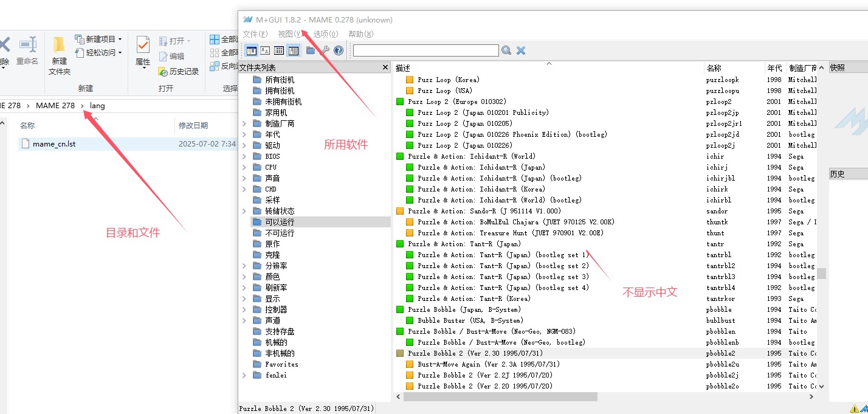Click the magnifier search icon
The height and width of the screenshot is (414, 868).
click(x=506, y=50)
